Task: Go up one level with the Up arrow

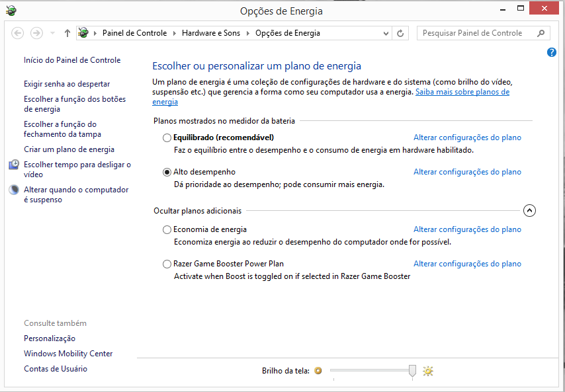Action: point(67,33)
